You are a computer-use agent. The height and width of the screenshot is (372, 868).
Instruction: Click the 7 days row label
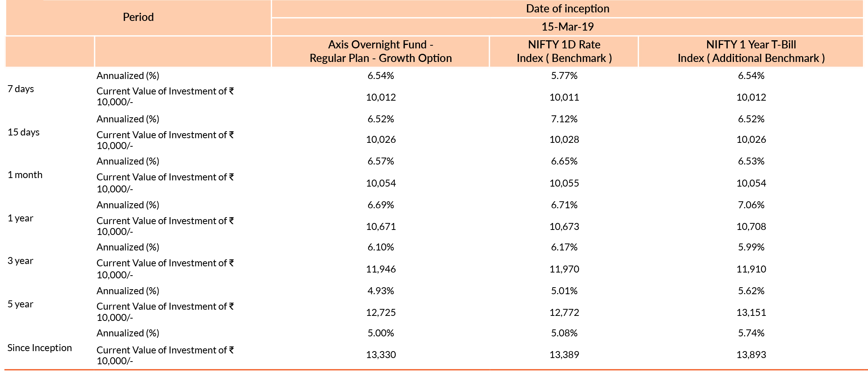pos(21,89)
